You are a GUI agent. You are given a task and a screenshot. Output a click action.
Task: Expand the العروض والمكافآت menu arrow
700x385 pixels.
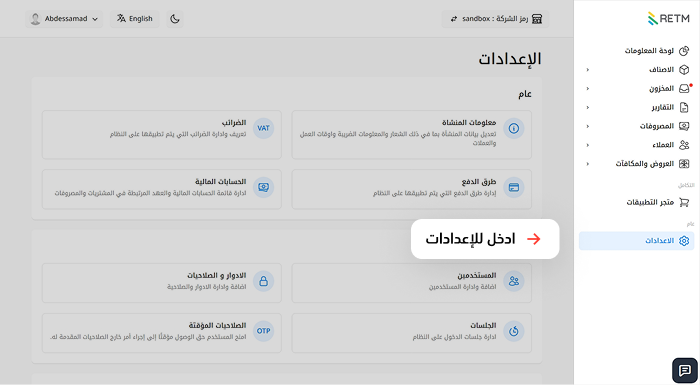tap(588, 163)
